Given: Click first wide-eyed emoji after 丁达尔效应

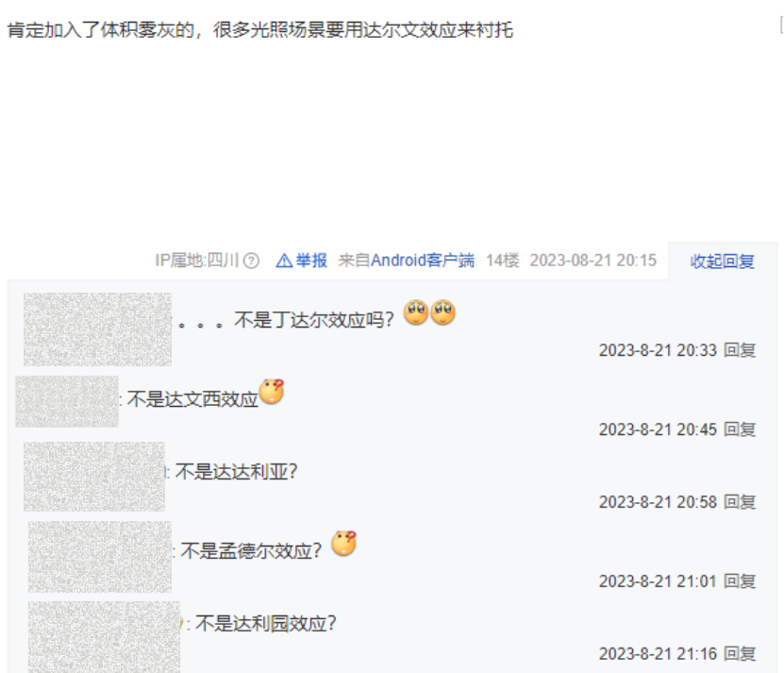Looking at the screenshot, I should pyautogui.click(x=416, y=312).
